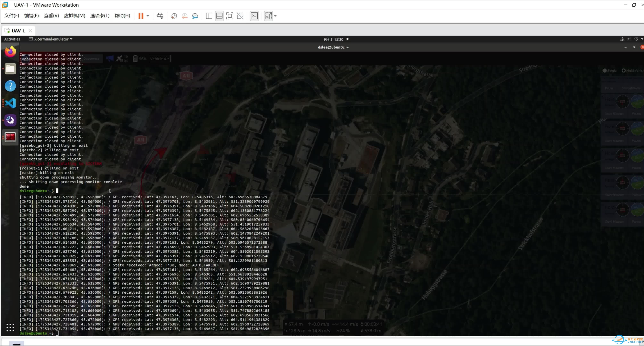Open console view toolbar icon
The height and width of the screenshot is (346, 644).
coord(254,16)
